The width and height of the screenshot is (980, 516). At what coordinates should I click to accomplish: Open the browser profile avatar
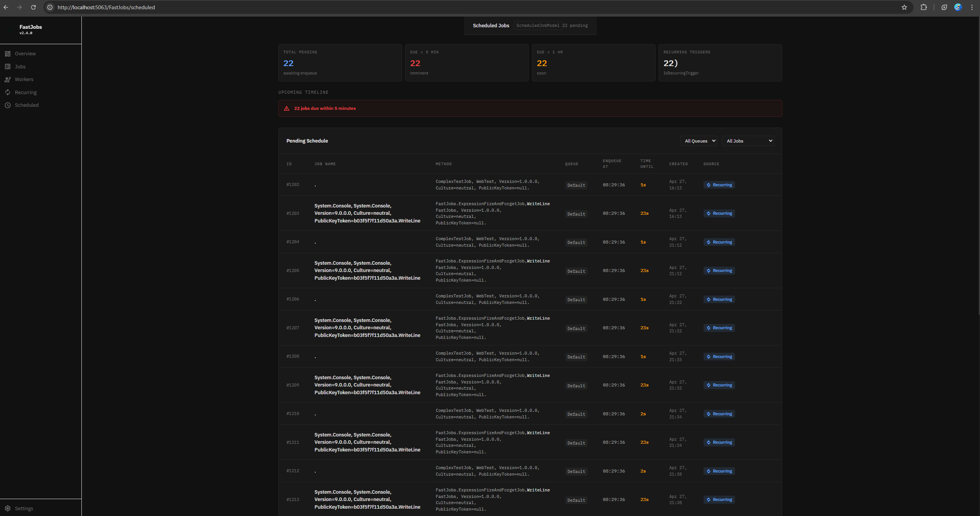point(958,7)
